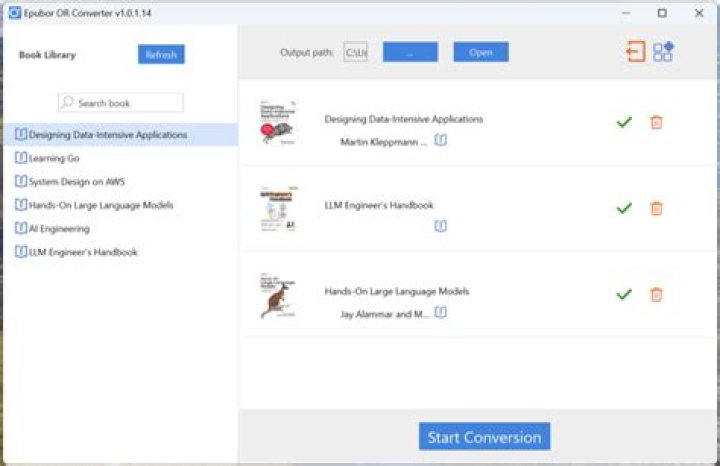Click book icon beside Jay Alammar author
The height and width of the screenshot is (466, 720).
441,313
